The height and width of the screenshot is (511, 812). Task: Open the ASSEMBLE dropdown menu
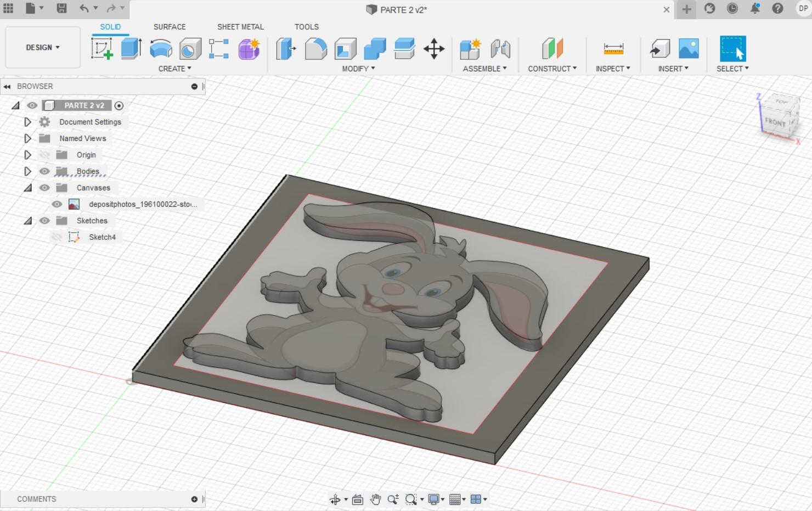click(x=484, y=69)
